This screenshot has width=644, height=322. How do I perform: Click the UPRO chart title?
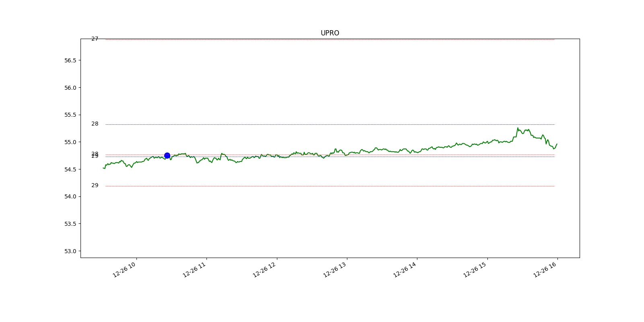pyautogui.click(x=330, y=33)
